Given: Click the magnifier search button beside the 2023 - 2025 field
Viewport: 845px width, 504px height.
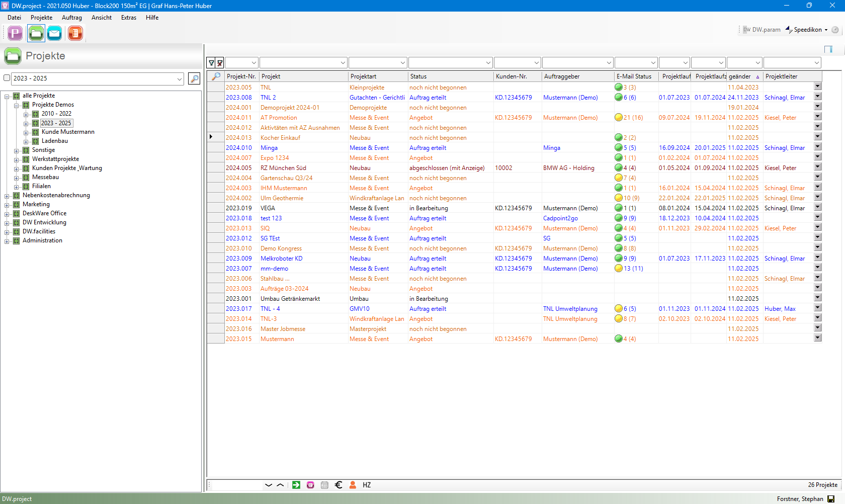Looking at the screenshot, I should pos(194,78).
